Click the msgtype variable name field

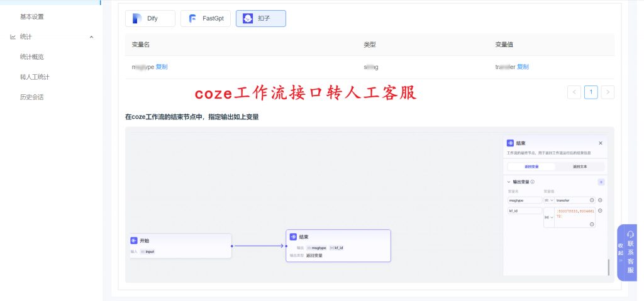[525, 200]
